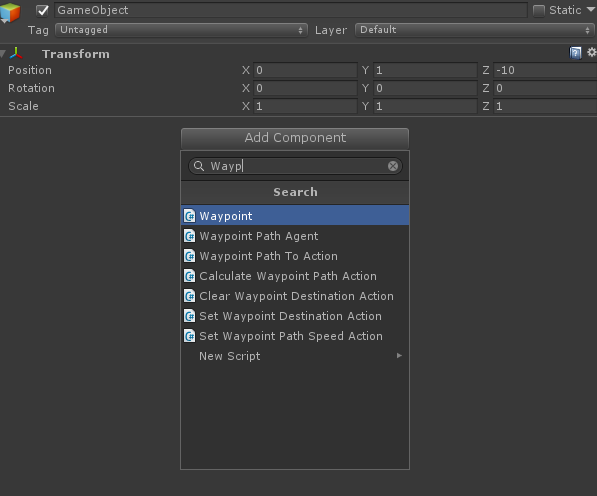Toggle the GameObject active checkbox
This screenshot has height=496, width=597.
pos(42,10)
